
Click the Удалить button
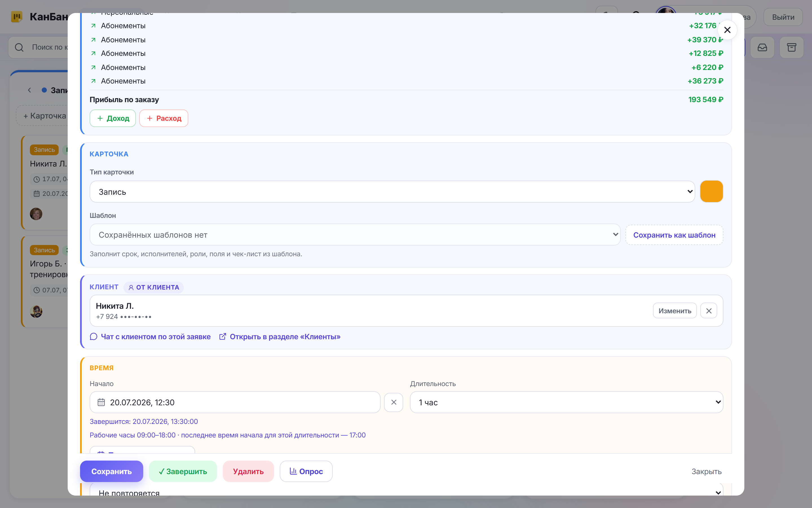[248, 471]
